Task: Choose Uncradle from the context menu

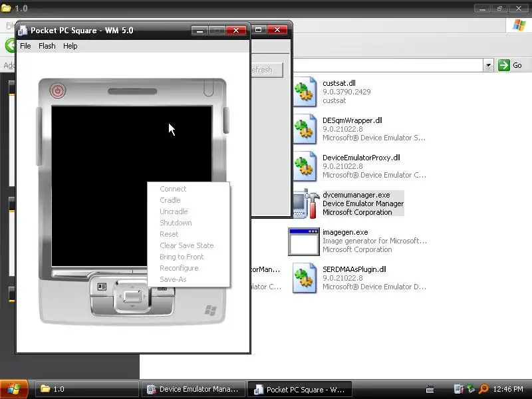Action: 174,211
